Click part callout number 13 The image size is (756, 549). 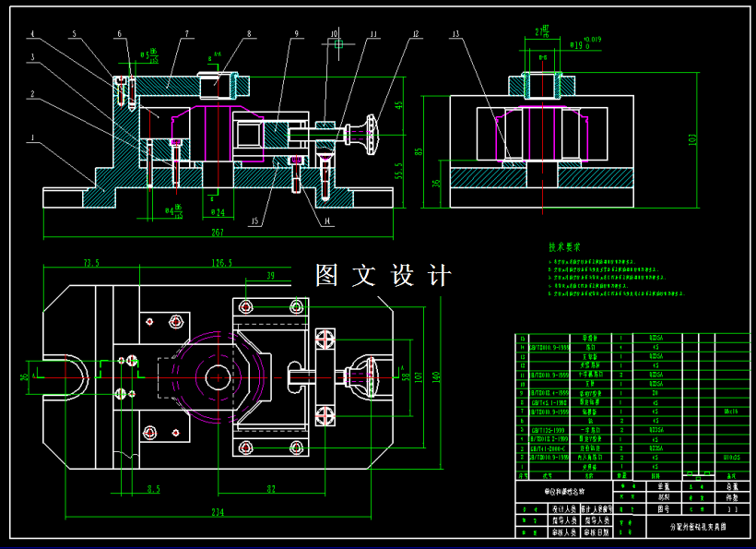(456, 34)
